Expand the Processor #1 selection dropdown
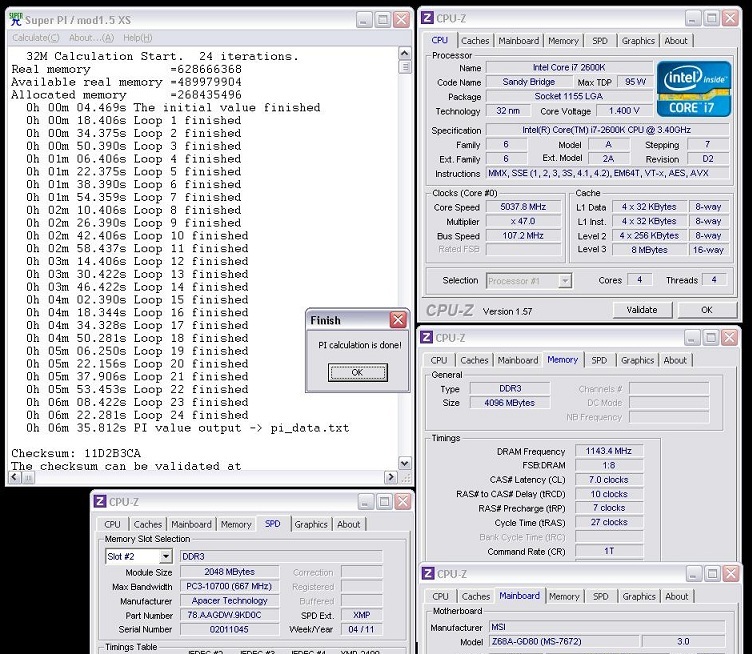752x654 pixels. (565, 281)
